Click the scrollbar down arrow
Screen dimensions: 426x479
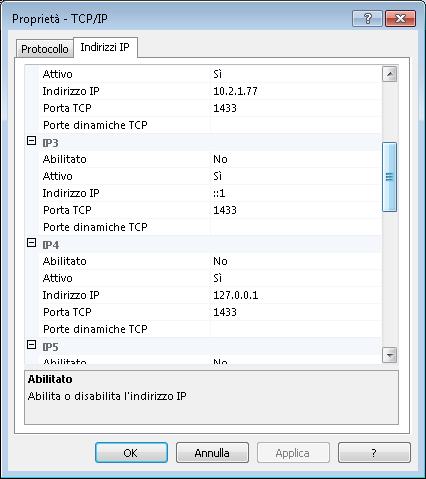pos(390,355)
